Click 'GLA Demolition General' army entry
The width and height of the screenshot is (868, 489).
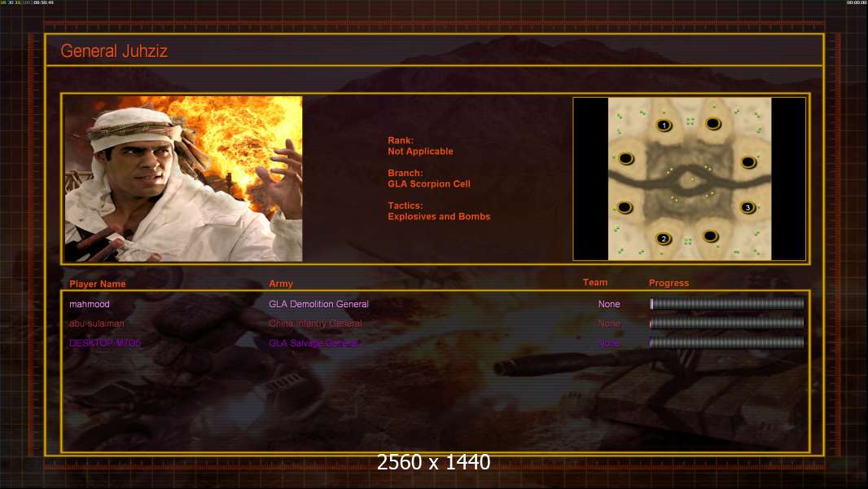(x=318, y=304)
